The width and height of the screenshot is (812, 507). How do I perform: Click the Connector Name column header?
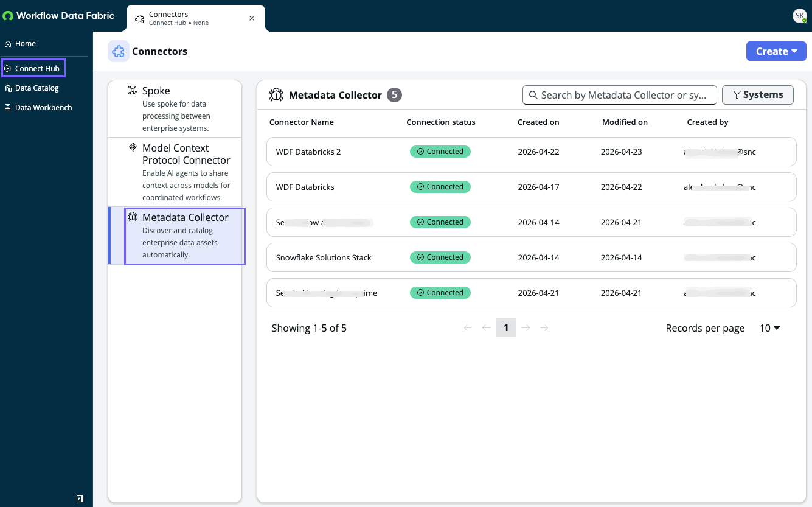[302, 122]
